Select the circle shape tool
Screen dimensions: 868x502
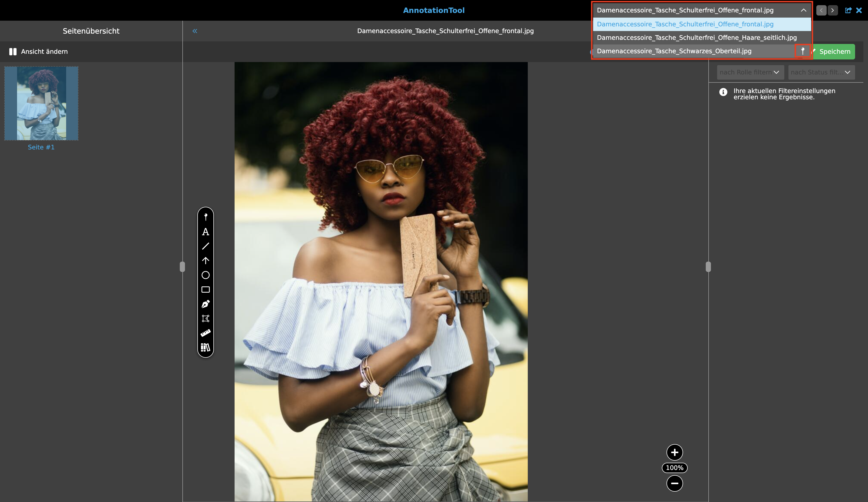[x=206, y=275]
